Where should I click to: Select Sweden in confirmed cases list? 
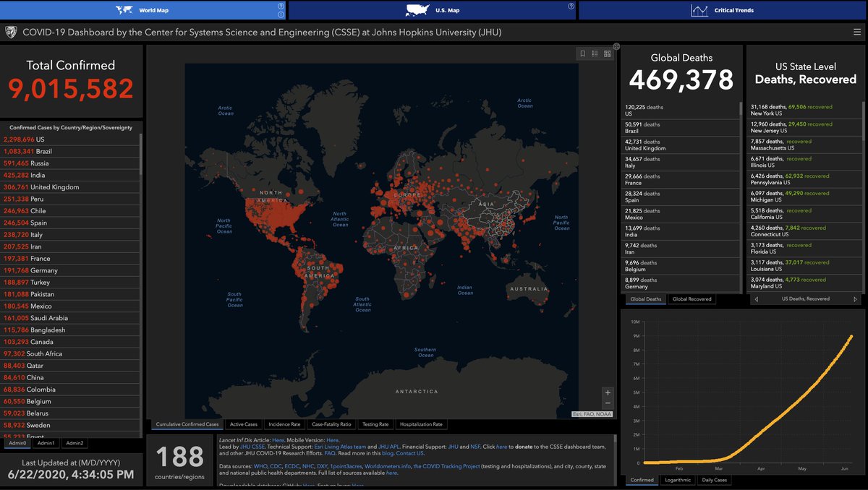click(70, 425)
